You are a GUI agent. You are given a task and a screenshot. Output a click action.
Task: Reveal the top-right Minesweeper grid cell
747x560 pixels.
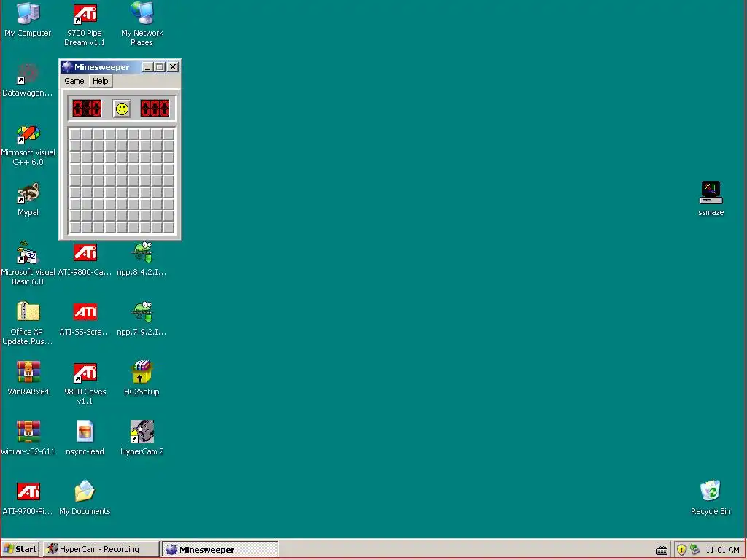[169, 134]
